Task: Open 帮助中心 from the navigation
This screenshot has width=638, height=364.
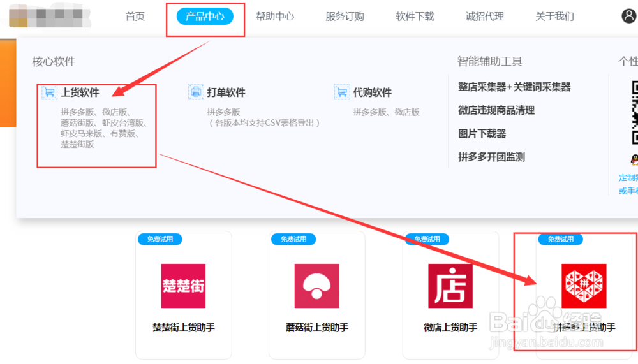Action: 275,17
